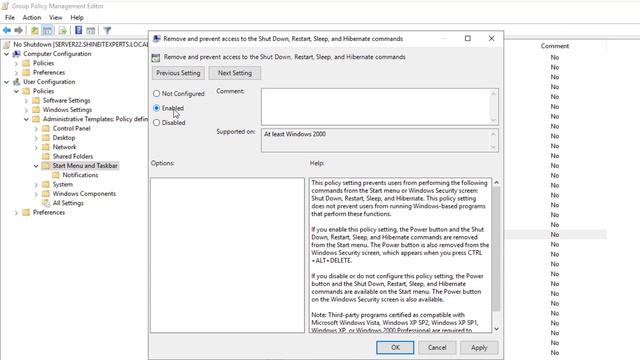Click the Control Panel folder icon
The image size is (640, 360).
pyautogui.click(x=46, y=128)
